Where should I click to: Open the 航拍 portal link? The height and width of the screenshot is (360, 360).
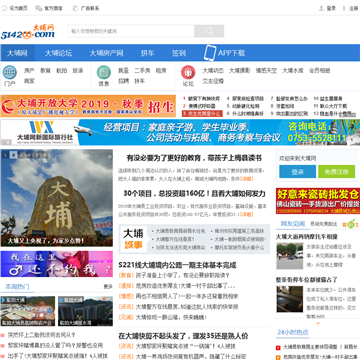[x=62, y=71]
